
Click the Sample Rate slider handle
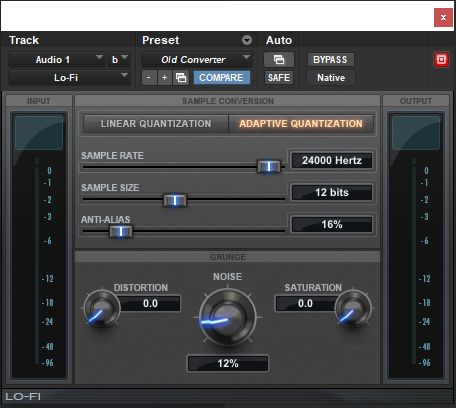(269, 166)
